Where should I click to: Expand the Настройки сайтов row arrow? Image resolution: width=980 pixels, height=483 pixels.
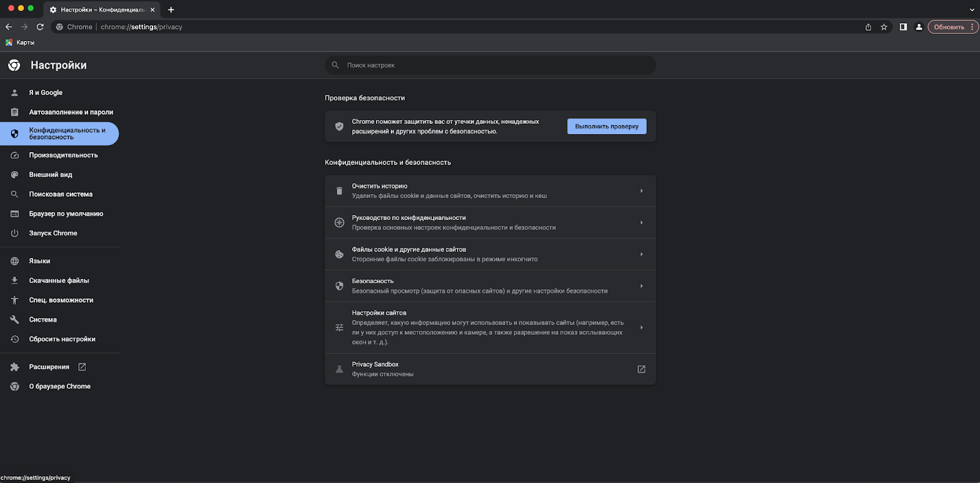641,327
